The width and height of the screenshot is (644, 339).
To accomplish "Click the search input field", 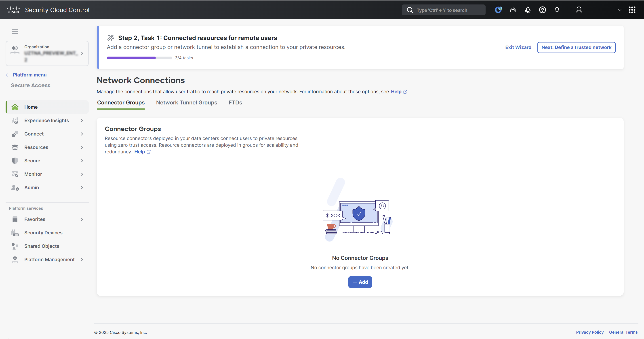I will (444, 10).
